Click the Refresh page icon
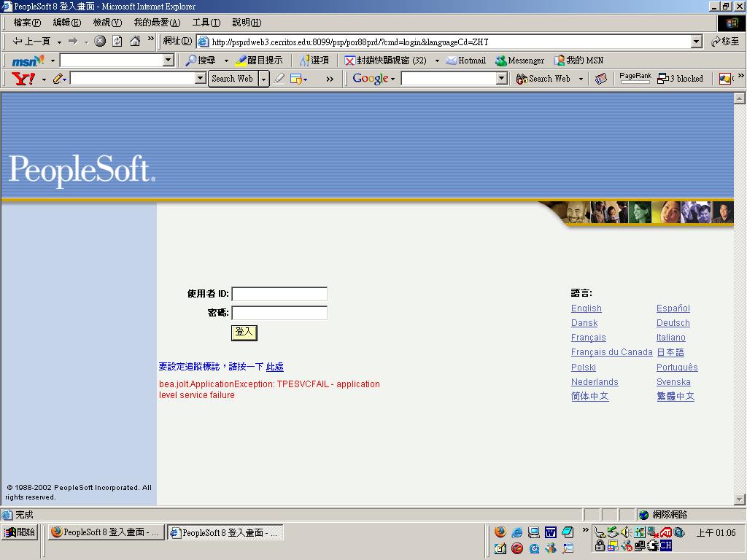747x560 pixels. click(x=117, y=42)
